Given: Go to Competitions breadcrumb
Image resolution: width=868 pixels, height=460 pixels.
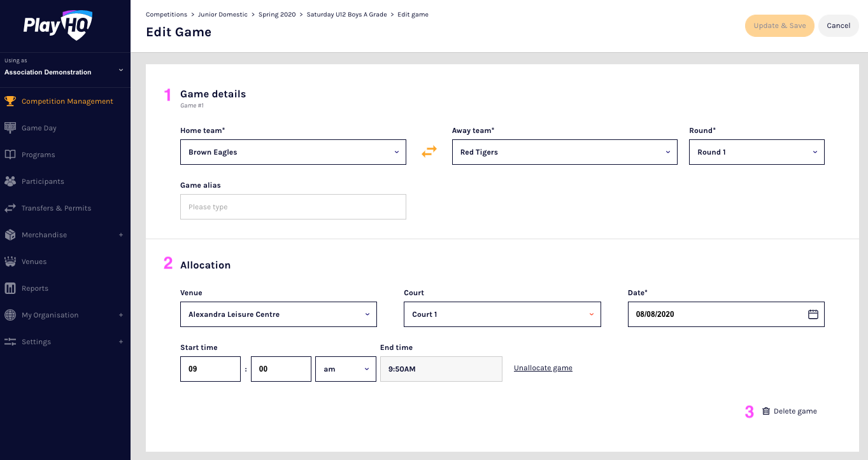Looking at the screenshot, I should (166, 14).
